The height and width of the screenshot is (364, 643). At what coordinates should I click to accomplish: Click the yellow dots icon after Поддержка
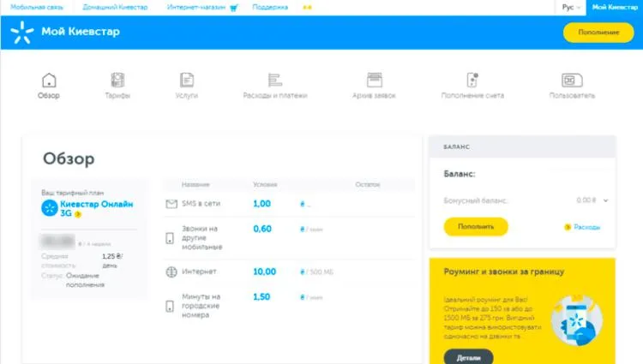[307, 8]
